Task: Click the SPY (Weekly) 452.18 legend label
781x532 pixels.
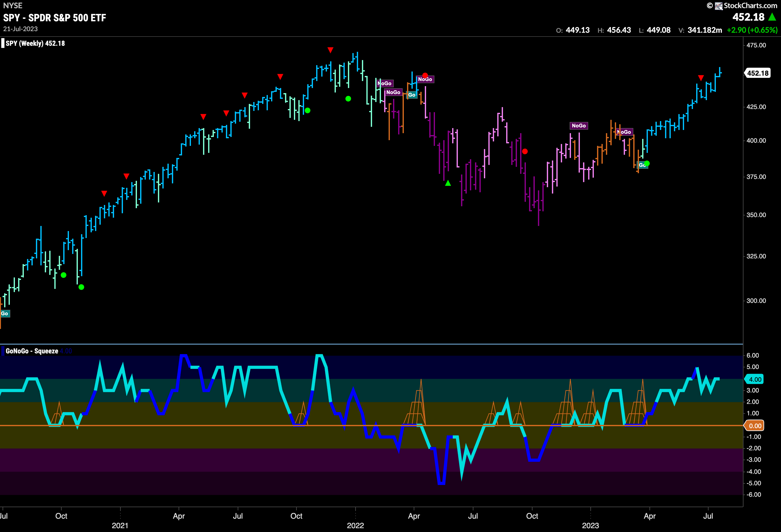Action: pyautogui.click(x=35, y=43)
